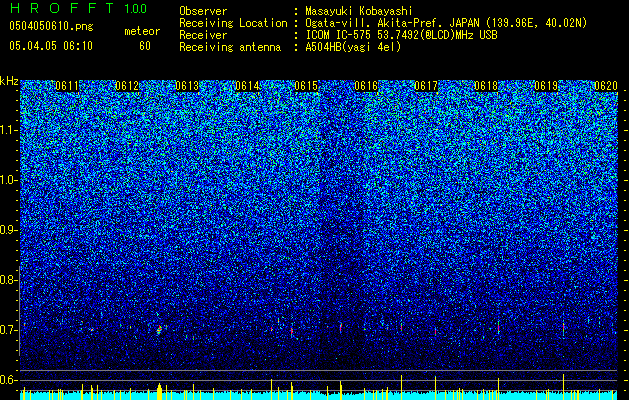Click the ICOM IC-575 receiver text
Screen dimensions: 629x400
click(x=401, y=35)
